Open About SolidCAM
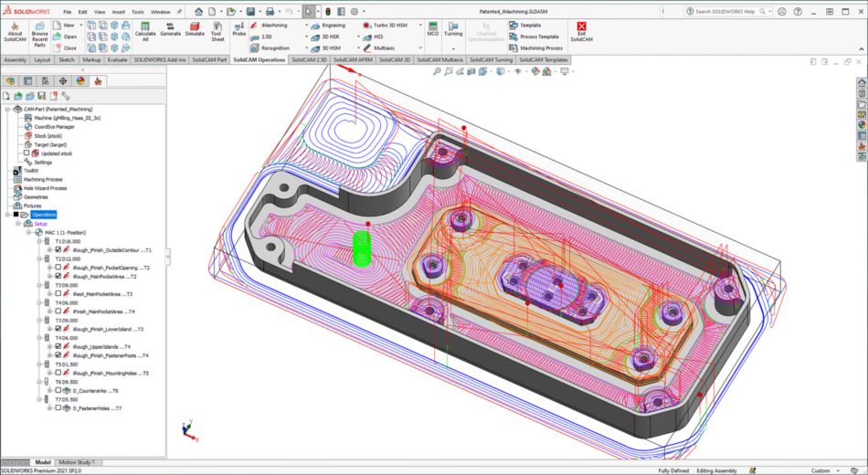This screenshot has height=475, width=868. (15, 32)
